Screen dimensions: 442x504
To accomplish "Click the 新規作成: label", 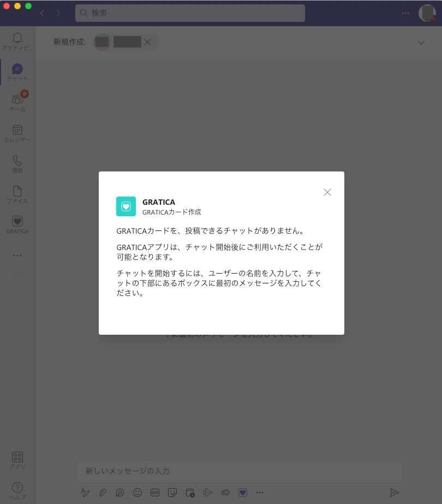I will 70,42.
